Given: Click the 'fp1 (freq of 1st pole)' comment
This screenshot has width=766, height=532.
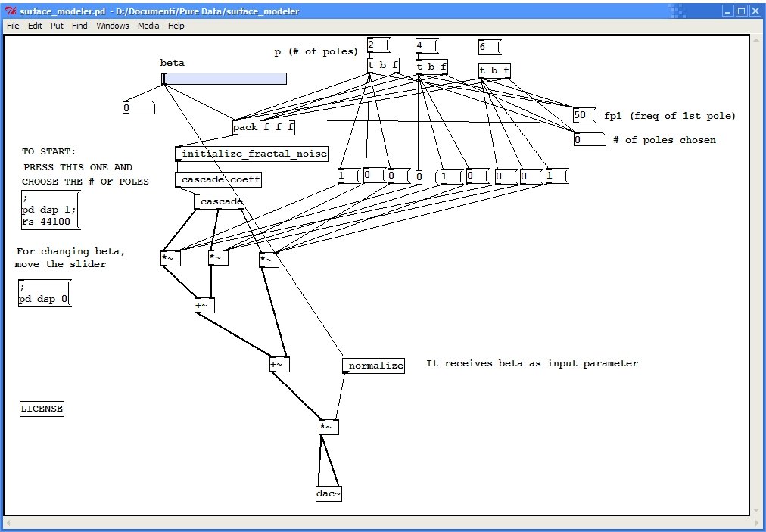Looking at the screenshot, I should pos(670,116).
